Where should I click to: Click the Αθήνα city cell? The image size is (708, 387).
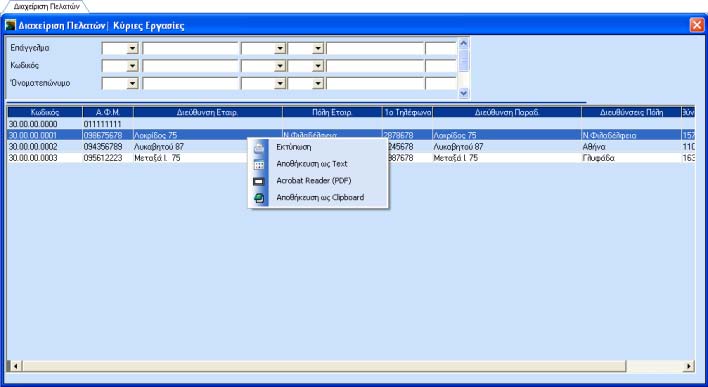tap(594, 147)
